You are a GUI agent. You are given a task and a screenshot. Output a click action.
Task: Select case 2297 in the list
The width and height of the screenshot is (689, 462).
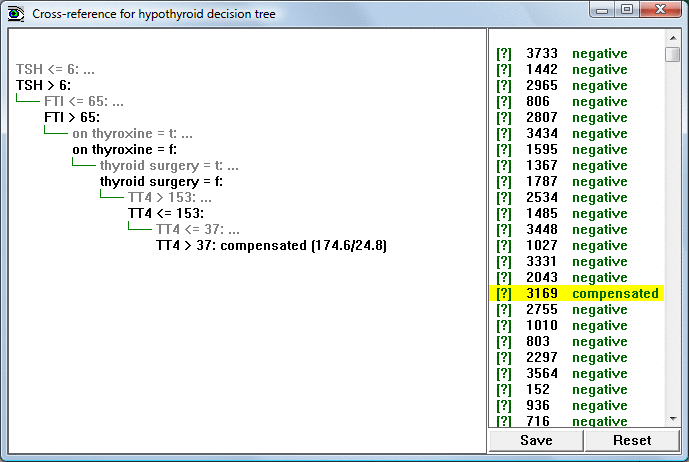pos(577,357)
